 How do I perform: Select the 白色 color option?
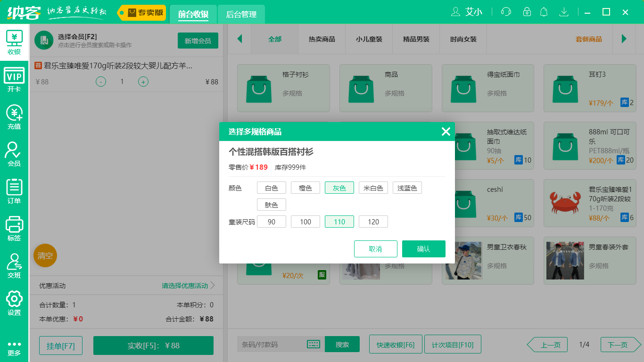271,187
